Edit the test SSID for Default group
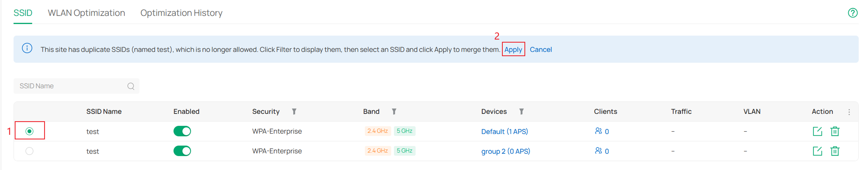The height and width of the screenshot is (170, 868). tap(817, 131)
